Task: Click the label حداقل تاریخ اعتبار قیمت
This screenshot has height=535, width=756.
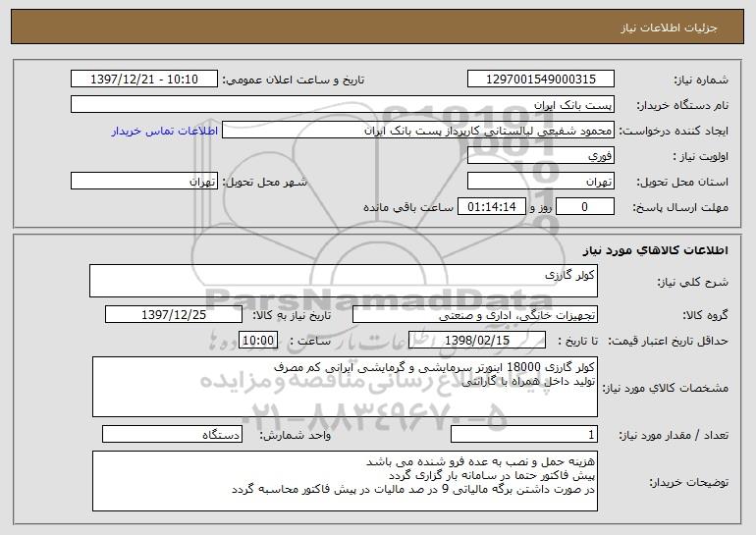Action: click(669, 341)
